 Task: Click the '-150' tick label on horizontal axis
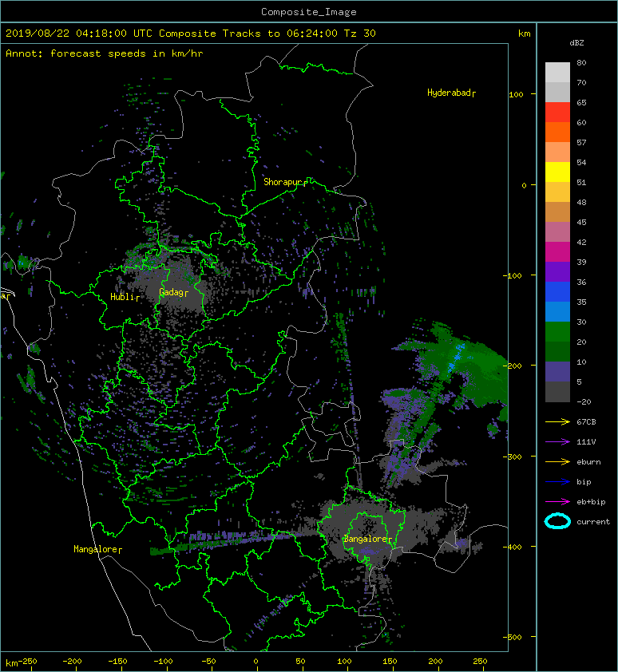[117, 662]
